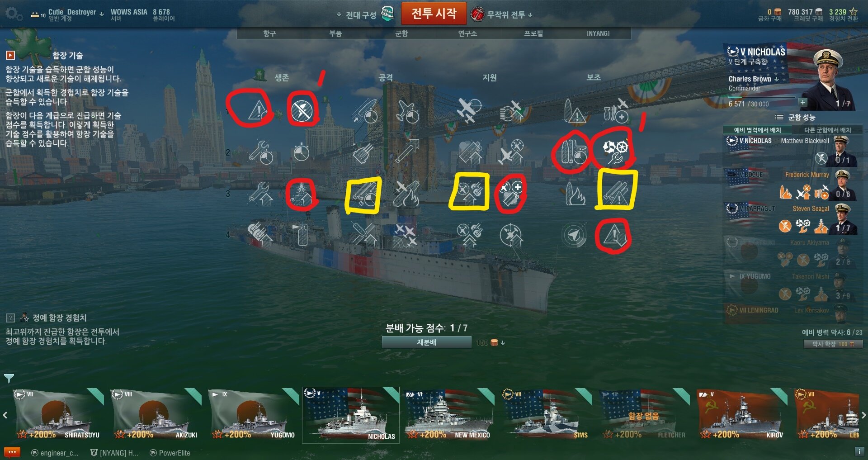Select the Concealment Expert skill icon
This screenshot has width=868, height=460.
coord(613,236)
